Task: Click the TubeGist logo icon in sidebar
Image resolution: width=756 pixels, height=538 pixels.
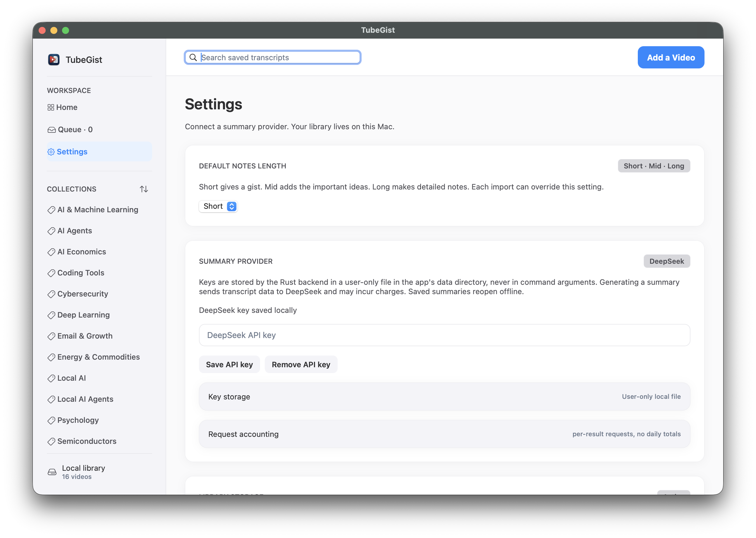Action: click(x=53, y=60)
